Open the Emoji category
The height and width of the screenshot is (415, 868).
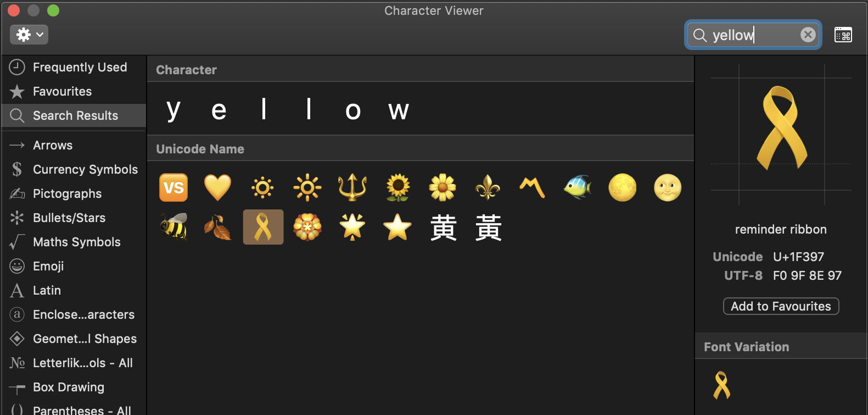point(48,266)
